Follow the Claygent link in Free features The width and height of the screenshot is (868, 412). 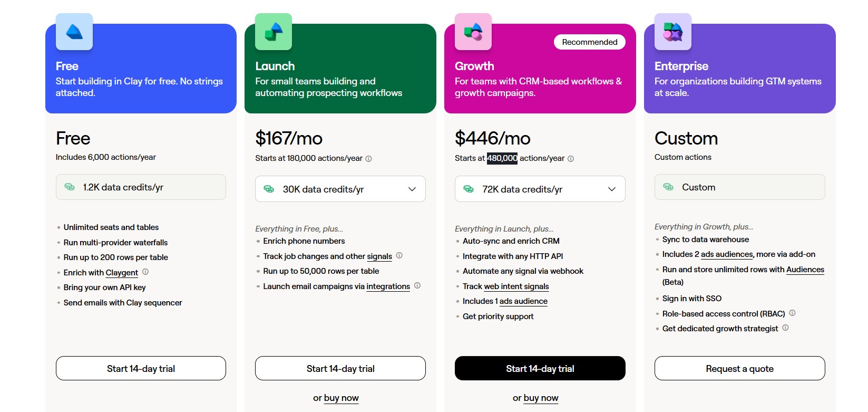(x=122, y=273)
